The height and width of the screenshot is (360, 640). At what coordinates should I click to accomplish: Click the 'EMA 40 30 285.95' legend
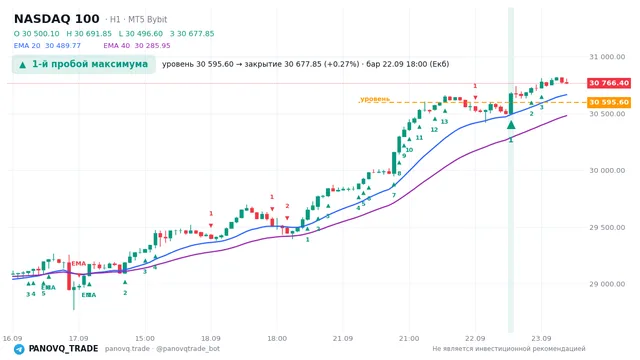(x=137, y=46)
